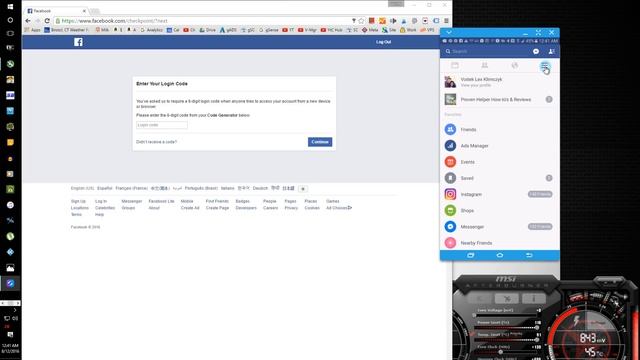Select the Facebook browser tab
This screenshot has height=360, width=640.
[x=56, y=11]
